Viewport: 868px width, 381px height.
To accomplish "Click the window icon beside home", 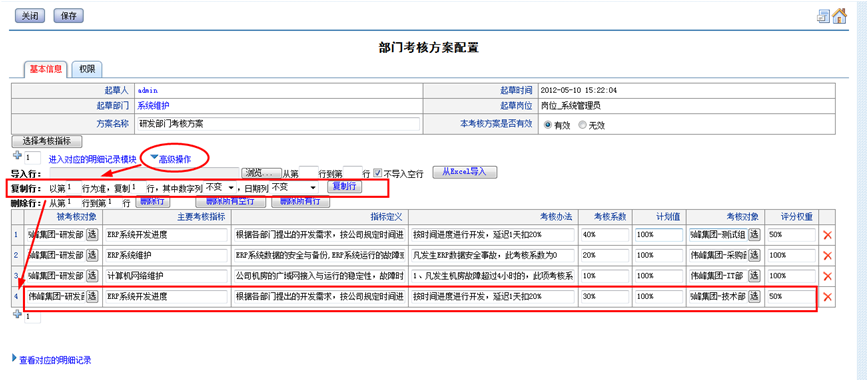I will pos(824,17).
